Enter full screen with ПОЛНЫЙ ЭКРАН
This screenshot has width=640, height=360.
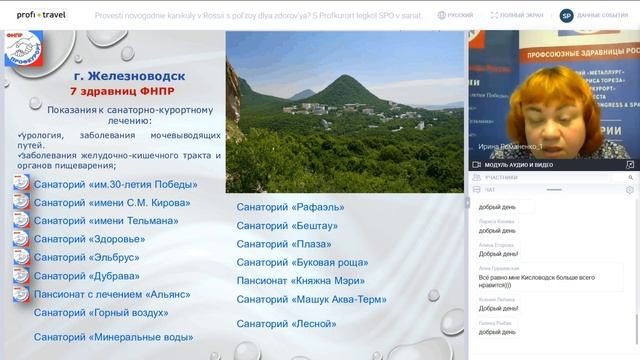coord(522,15)
